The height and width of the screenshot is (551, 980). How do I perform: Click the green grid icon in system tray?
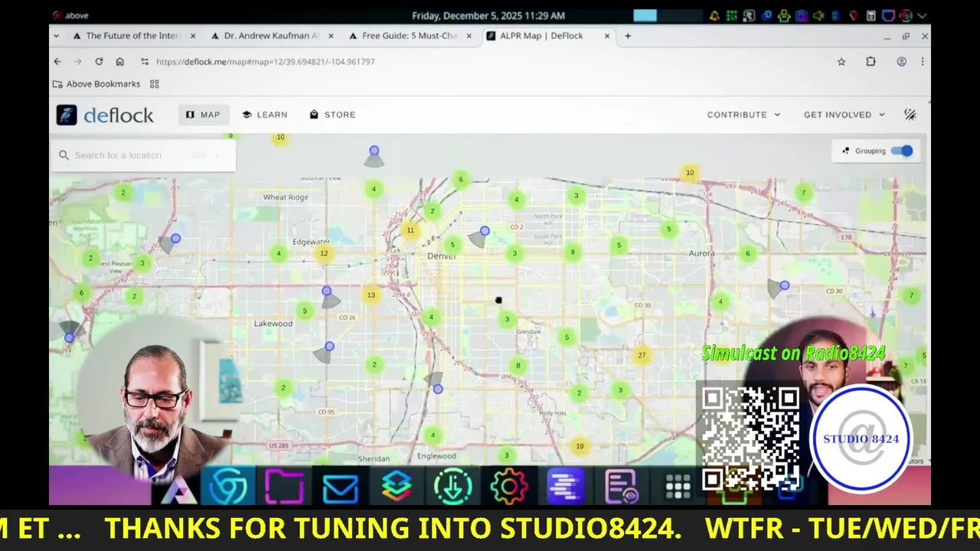tap(733, 15)
